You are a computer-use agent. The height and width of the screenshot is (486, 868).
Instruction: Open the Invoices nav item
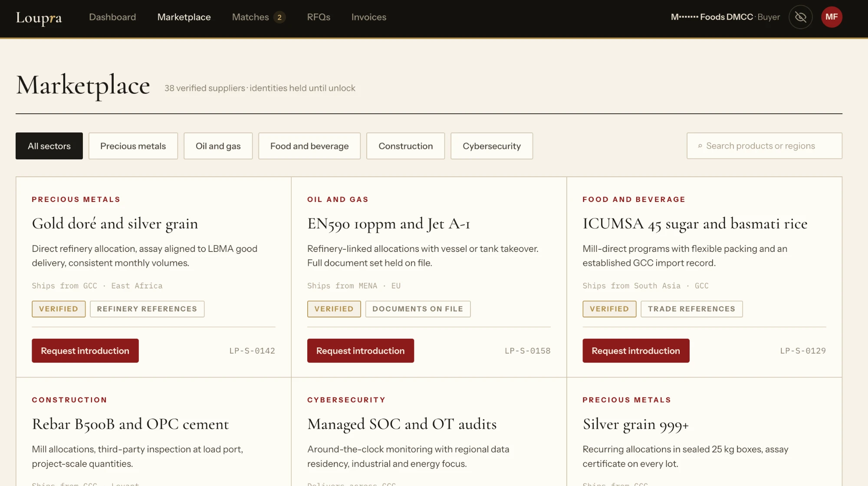pos(369,17)
